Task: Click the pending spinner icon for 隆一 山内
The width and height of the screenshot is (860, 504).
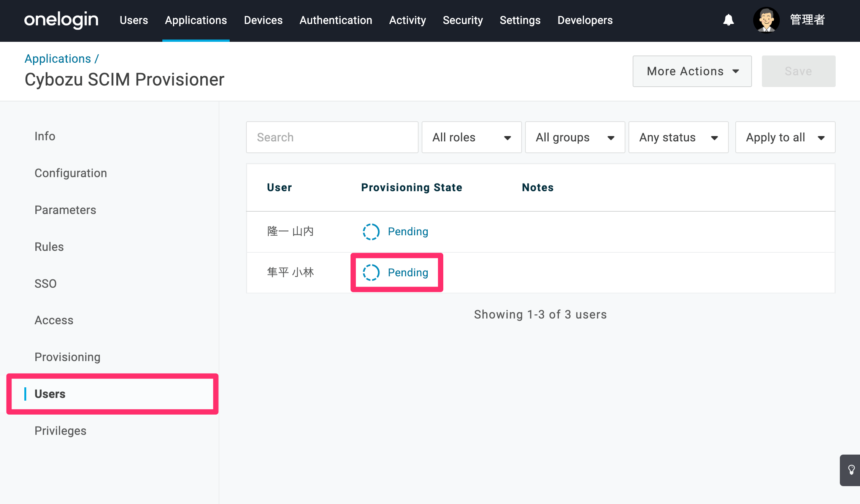Action: pyautogui.click(x=371, y=231)
